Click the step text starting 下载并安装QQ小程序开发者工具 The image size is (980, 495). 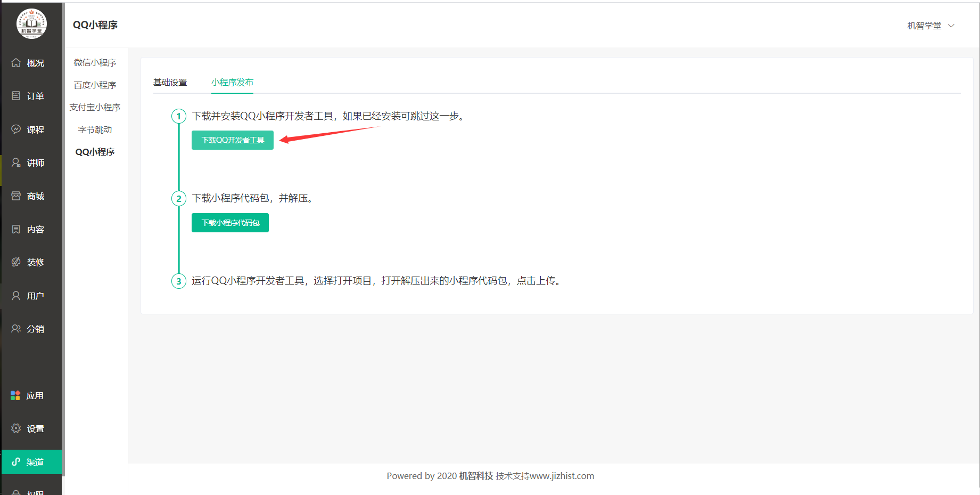(x=330, y=116)
